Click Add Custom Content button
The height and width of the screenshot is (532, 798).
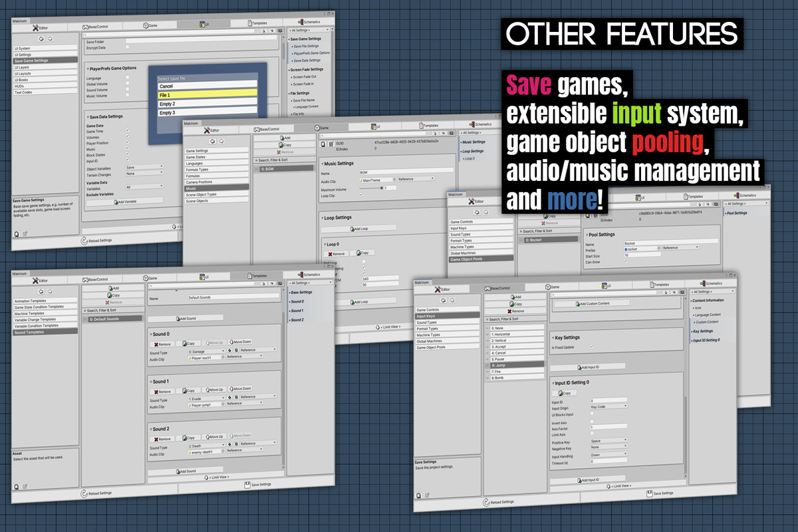(x=591, y=303)
